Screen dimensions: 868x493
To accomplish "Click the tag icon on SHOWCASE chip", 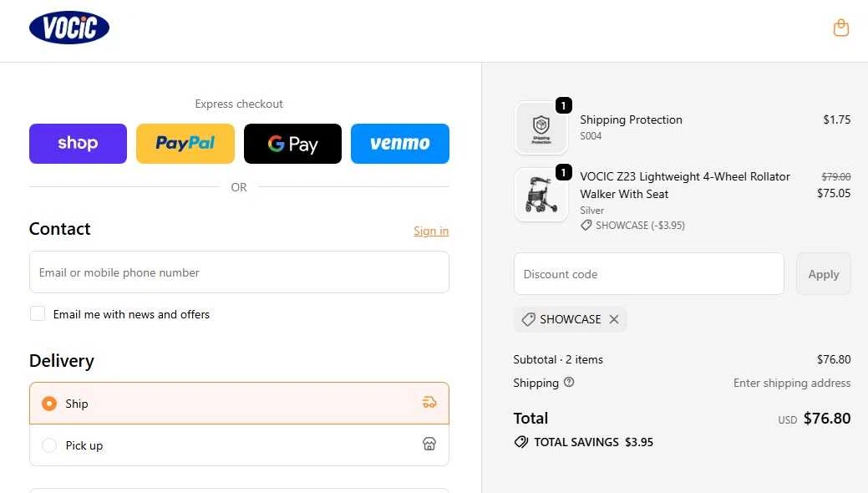I will 528,319.
